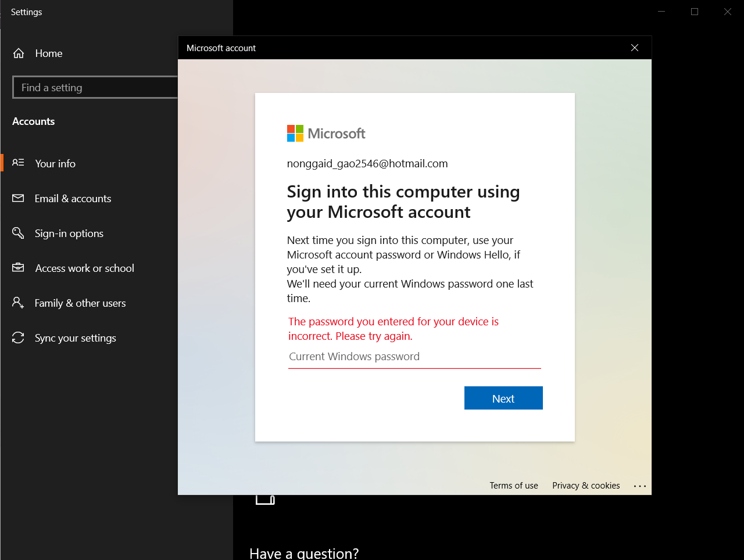Minimize the Settings window
The image size is (744, 560).
[x=661, y=12]
